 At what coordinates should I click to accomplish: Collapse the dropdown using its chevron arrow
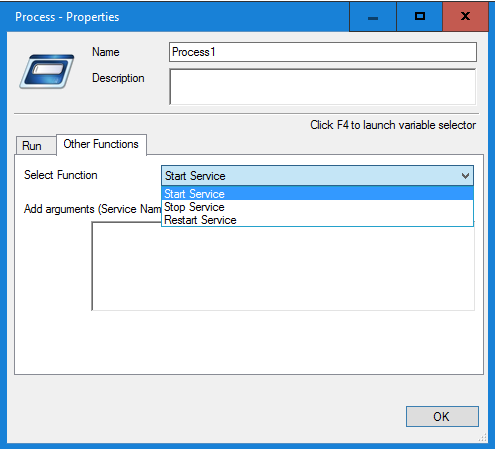pyautogui.click(x=465, y=176)
